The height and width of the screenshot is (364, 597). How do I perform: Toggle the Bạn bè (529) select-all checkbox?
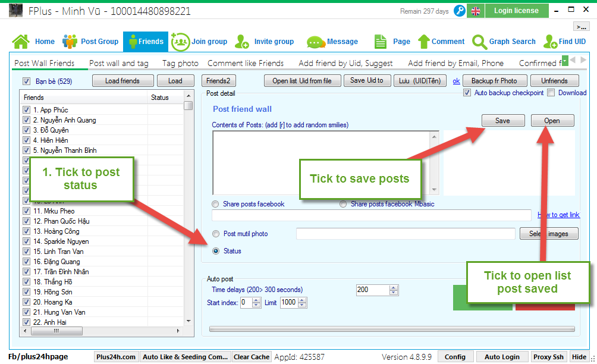click(x=26, y=81)
